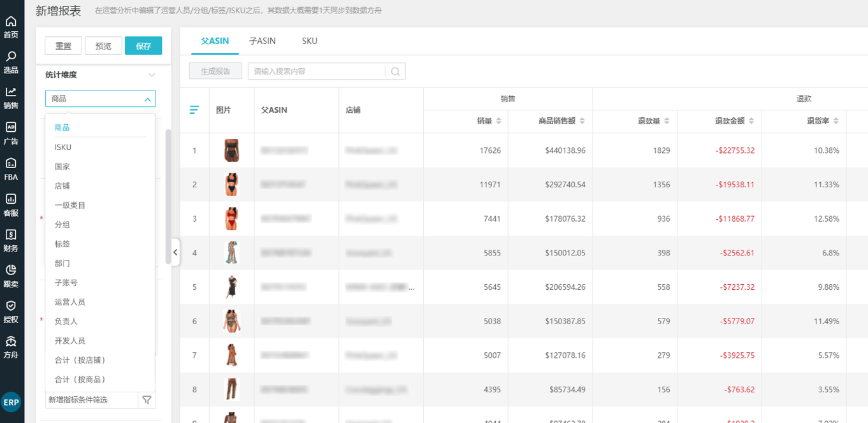Collapse the 统计维度 section chevron
Screen dimensions: 868x423
point(152,75)
